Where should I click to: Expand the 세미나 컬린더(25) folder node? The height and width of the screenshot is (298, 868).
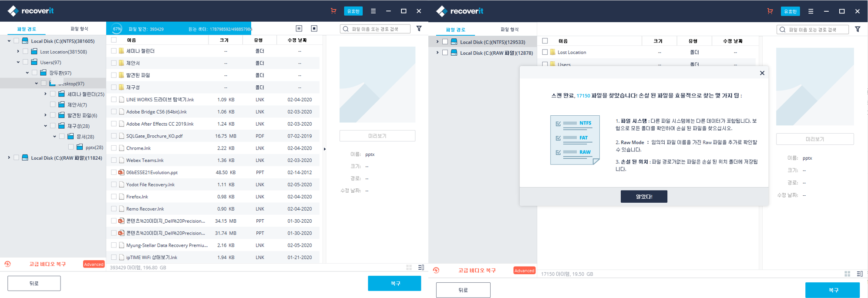pos(45,94)
